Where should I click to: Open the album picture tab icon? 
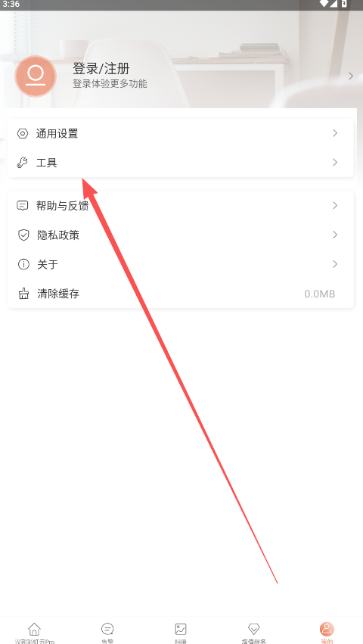pyautogui.click(x=181, y=629)
